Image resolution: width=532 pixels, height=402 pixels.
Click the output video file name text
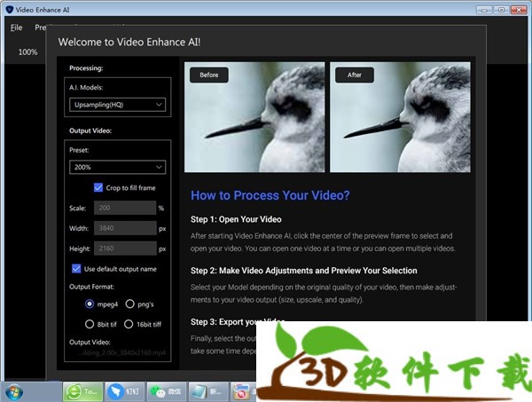pos(121,353)
